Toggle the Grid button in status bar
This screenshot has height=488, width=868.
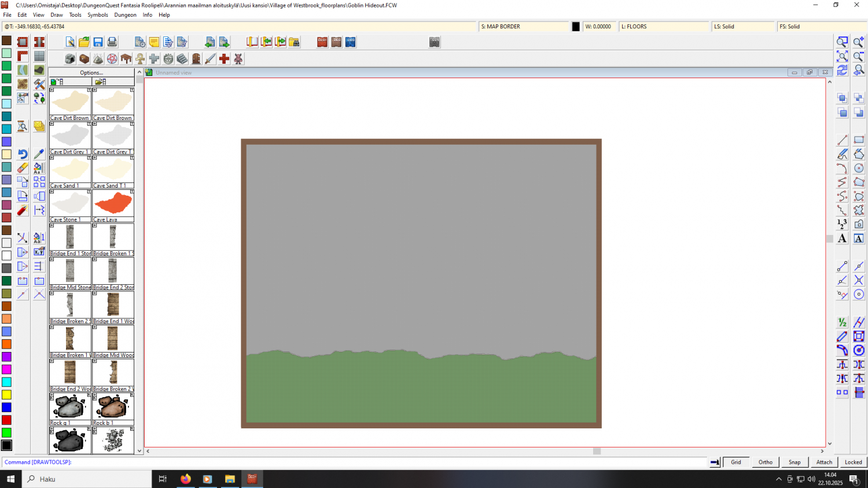[735, 462]
